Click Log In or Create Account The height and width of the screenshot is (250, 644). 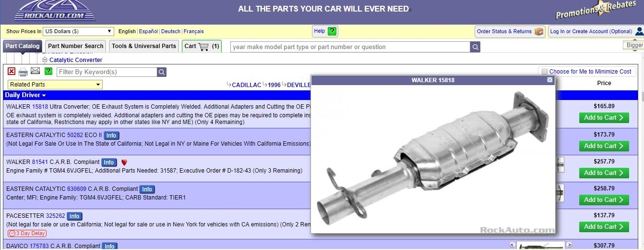591,31
